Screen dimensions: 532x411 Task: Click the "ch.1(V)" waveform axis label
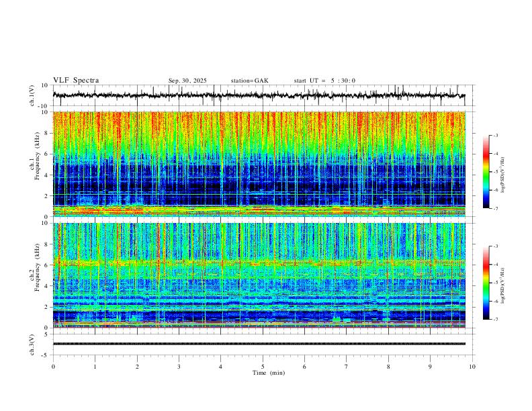tap(32, 95)
